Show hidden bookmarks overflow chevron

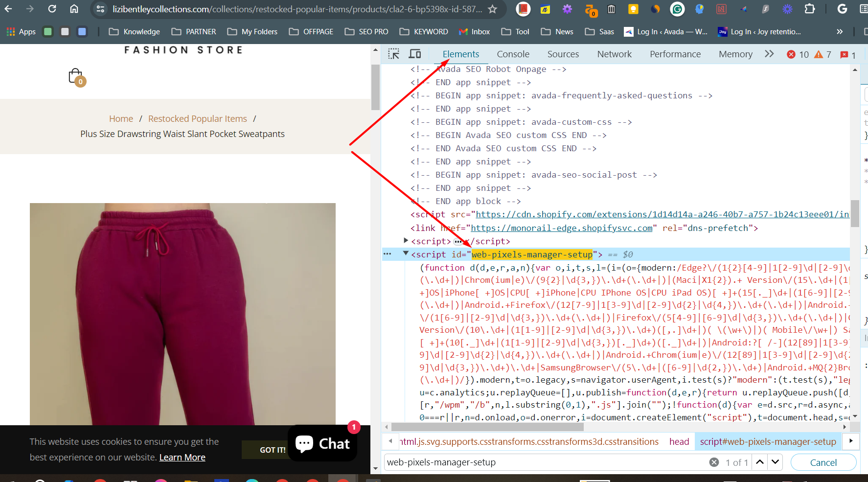[840, 32]
